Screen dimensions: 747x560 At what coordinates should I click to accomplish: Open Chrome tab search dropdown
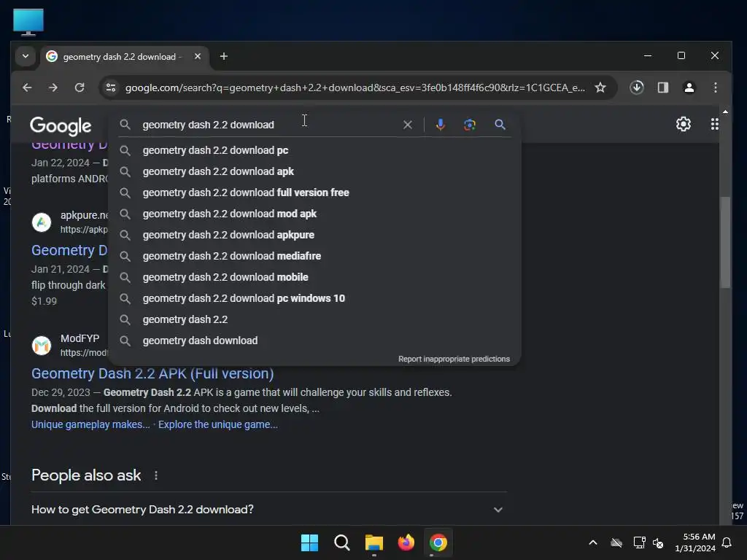[x=26, y=56]
